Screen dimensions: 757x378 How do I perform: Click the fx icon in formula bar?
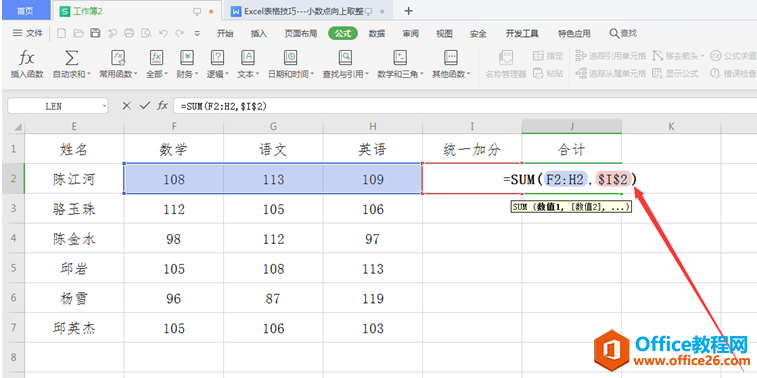(162, 106)
